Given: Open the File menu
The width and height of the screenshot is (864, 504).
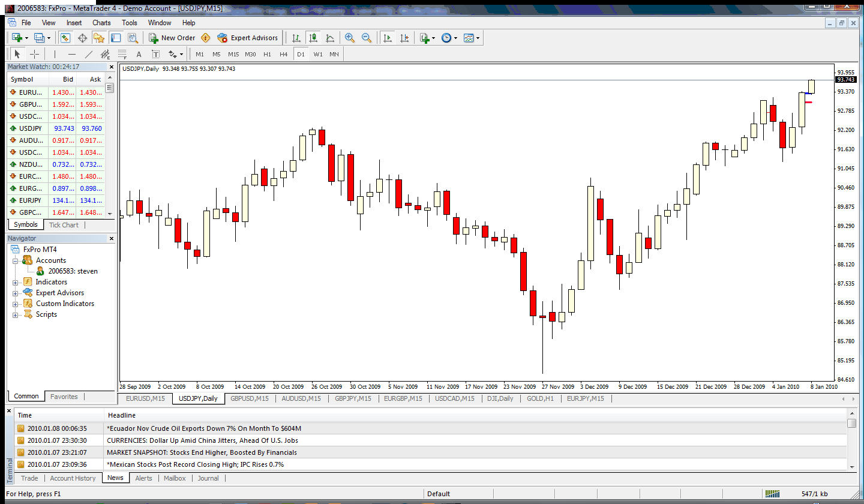Looking at the screenshot, I should tap(26, 23).
